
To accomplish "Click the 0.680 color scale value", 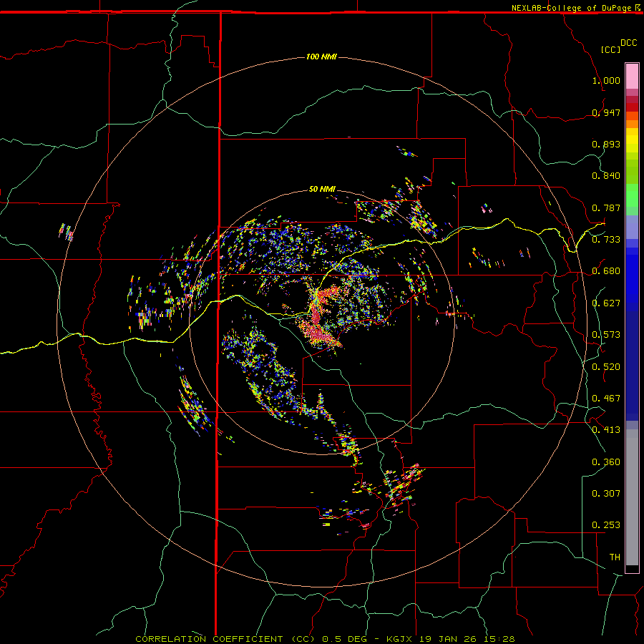I will pyautogui.click(x=606, y=271).
